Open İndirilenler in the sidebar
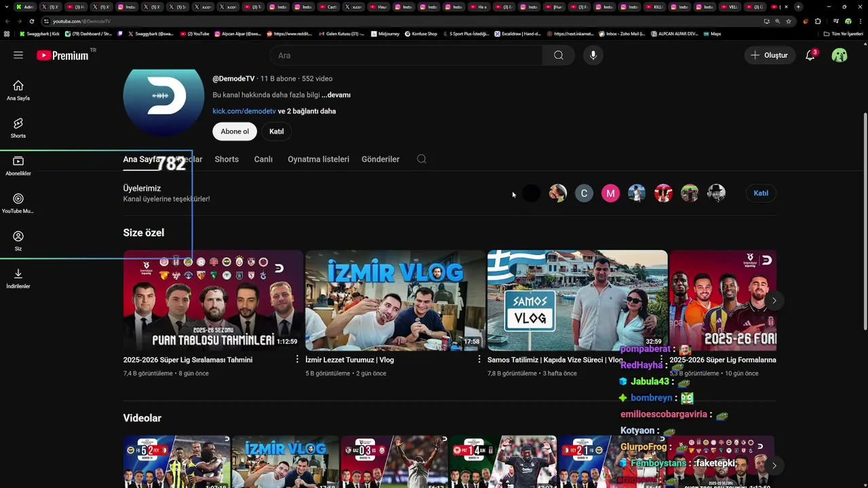The image size is (868, 488). (x=18, y=278)
